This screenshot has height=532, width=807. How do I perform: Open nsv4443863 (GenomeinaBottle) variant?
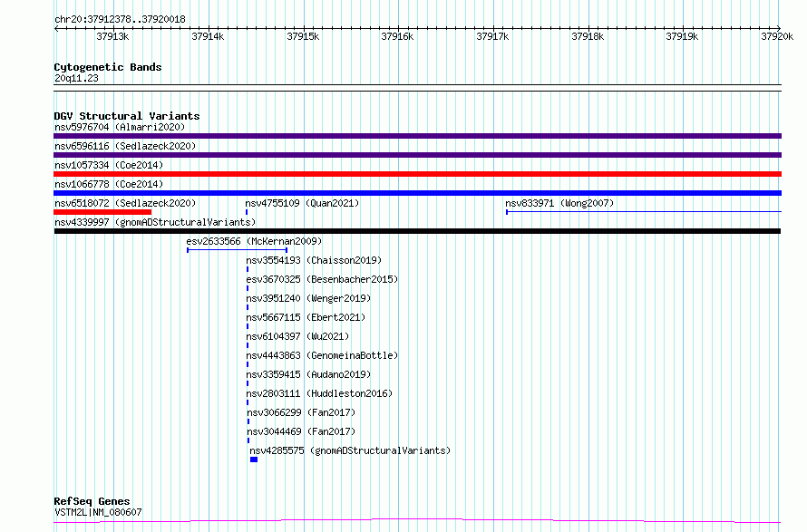(322, 355)
